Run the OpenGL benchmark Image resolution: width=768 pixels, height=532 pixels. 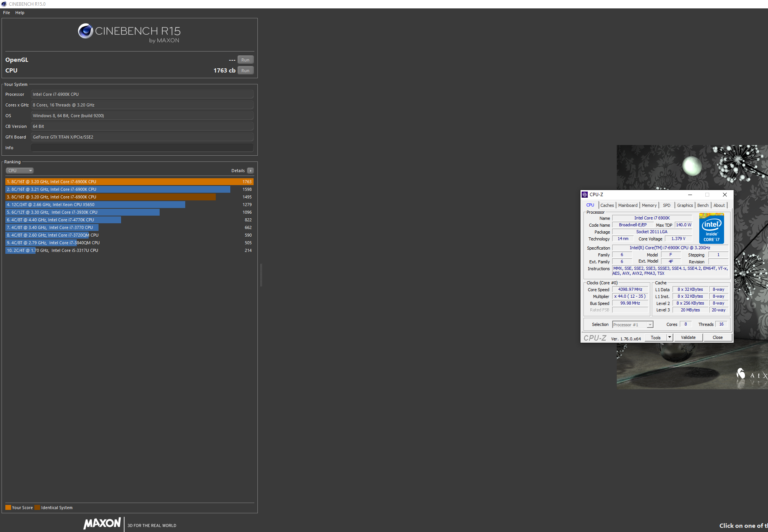(x=246, y=60)
